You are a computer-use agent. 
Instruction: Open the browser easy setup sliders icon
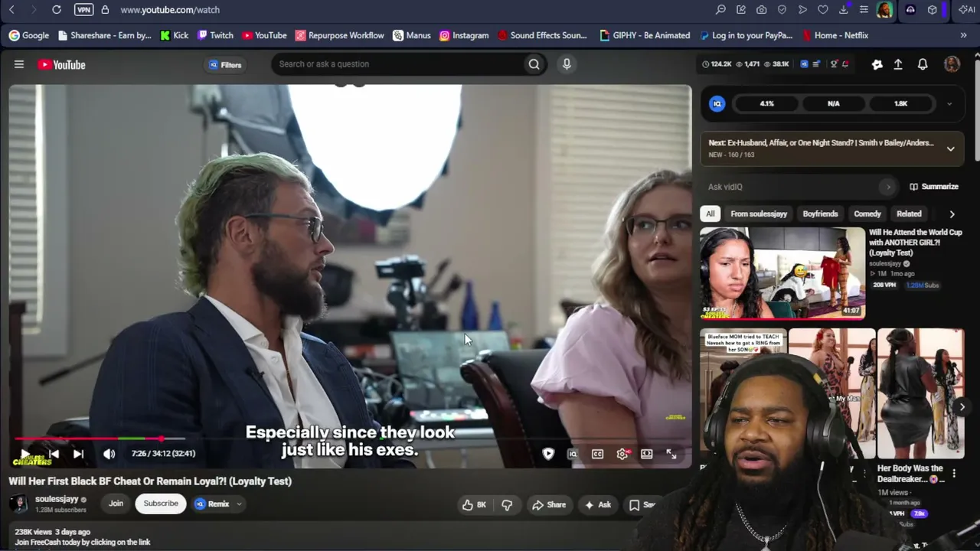(864, 10)
